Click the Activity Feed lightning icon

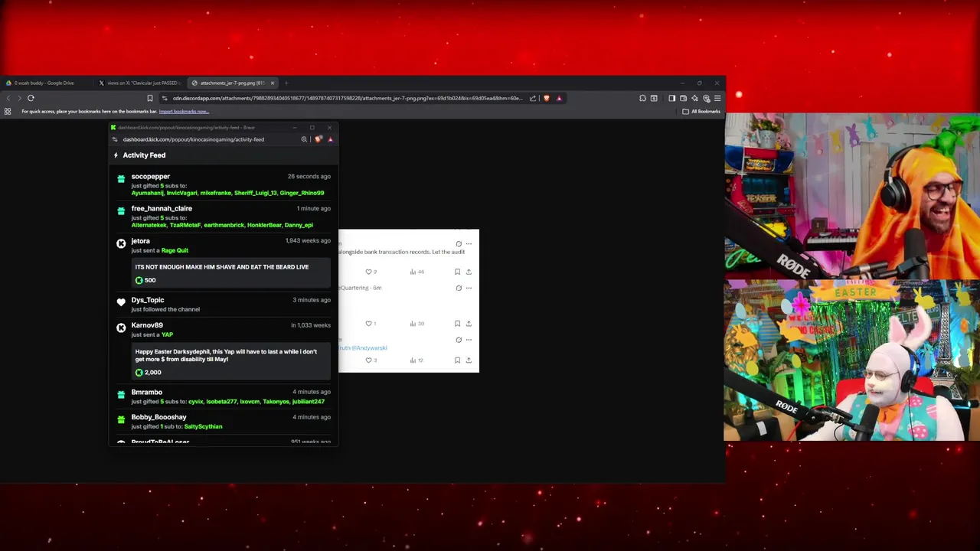click(x=116, y=155)
